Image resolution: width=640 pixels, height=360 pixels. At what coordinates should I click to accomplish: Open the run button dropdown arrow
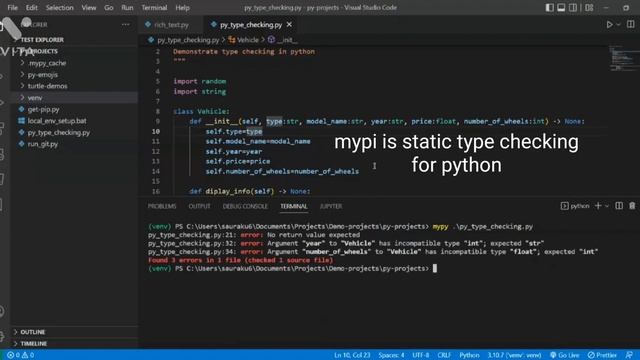pos(618,25)
